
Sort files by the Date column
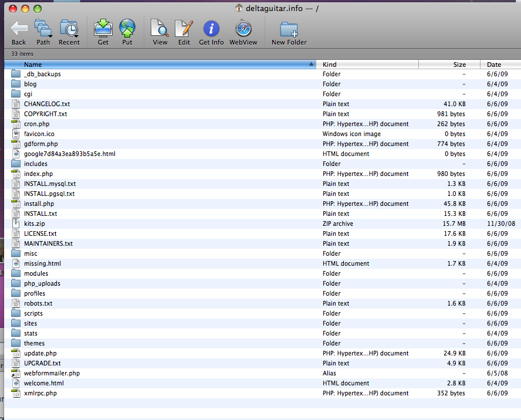coord(500,65)
